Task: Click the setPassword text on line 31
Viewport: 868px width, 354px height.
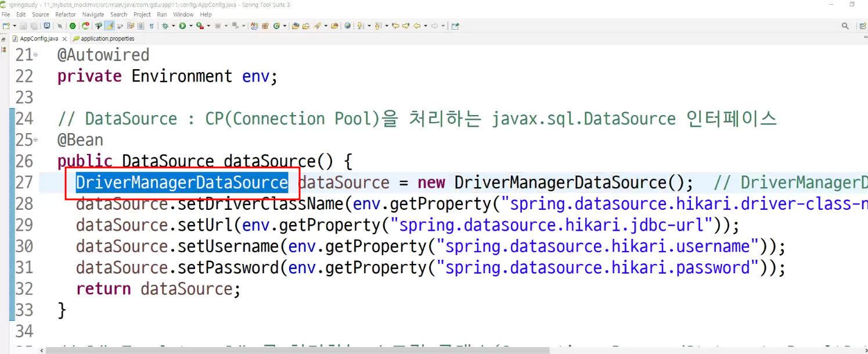Action: (229, 267)
